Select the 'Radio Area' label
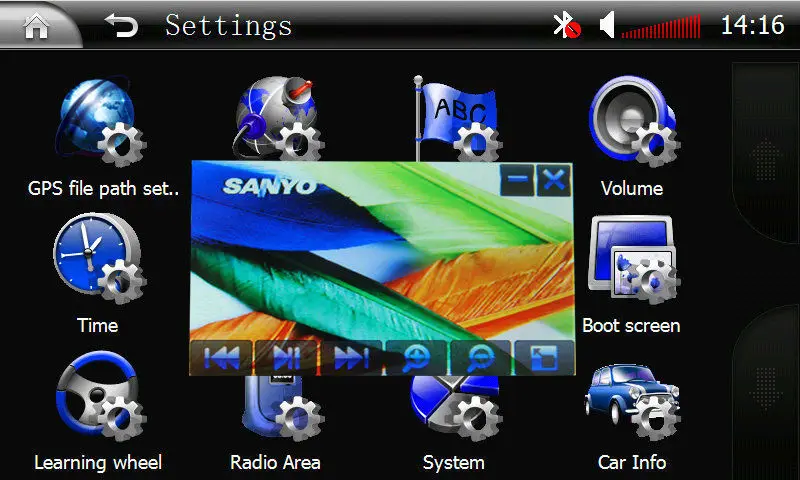Image resolution: width=800 pixels, height=480 pixels. point(275,462)
